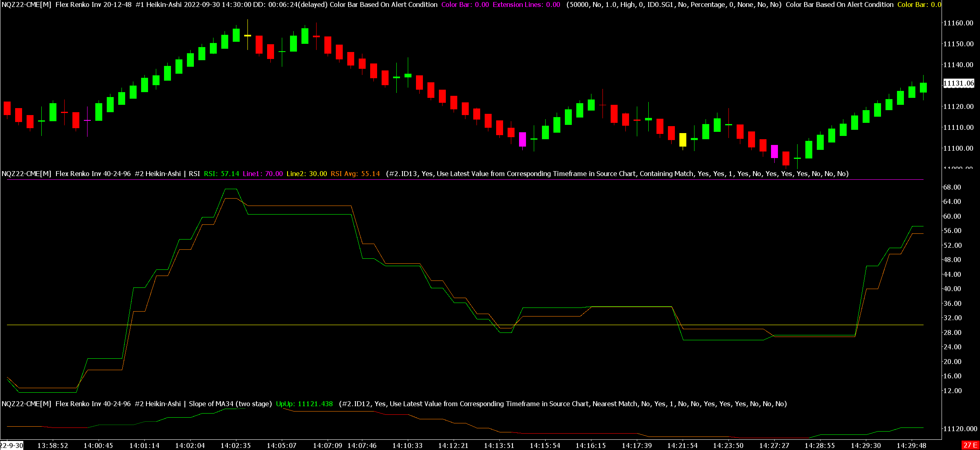Click the magenta 'Color Bar: 0.00' header label
This screenshot has height=450, width=980.
pos(465,5)
